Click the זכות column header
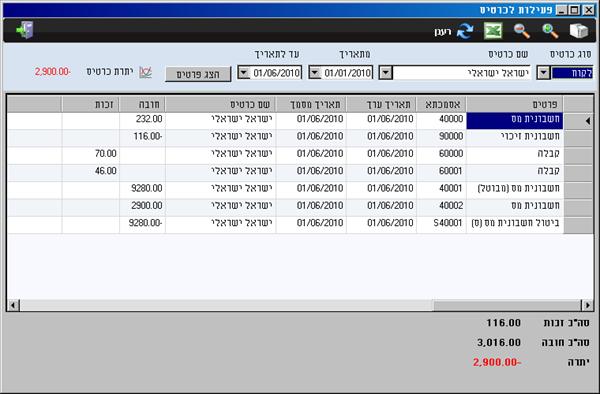This screenshot has height=394, width=600. pyautogui.click(x=91, y=104)
